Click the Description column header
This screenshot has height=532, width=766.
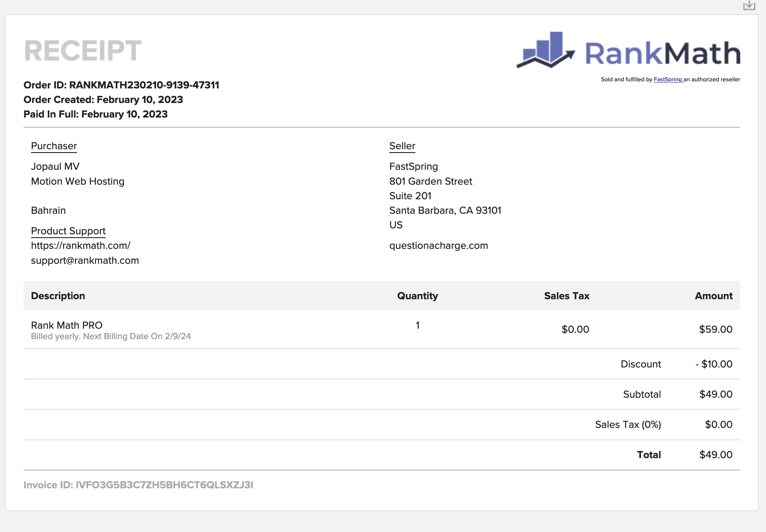point(58,296)
